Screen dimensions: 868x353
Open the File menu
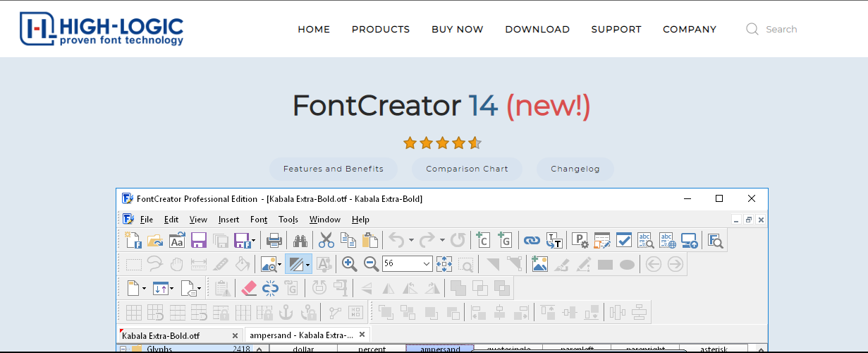point(146,220)
